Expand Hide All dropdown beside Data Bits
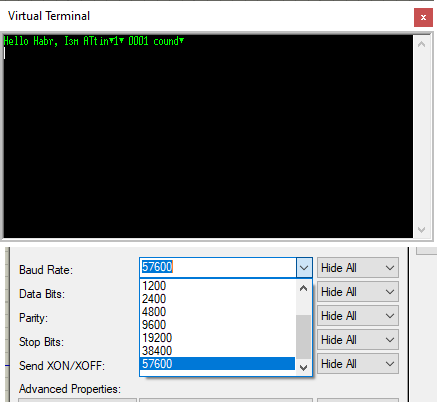442x411 pixels. [358, 292]
